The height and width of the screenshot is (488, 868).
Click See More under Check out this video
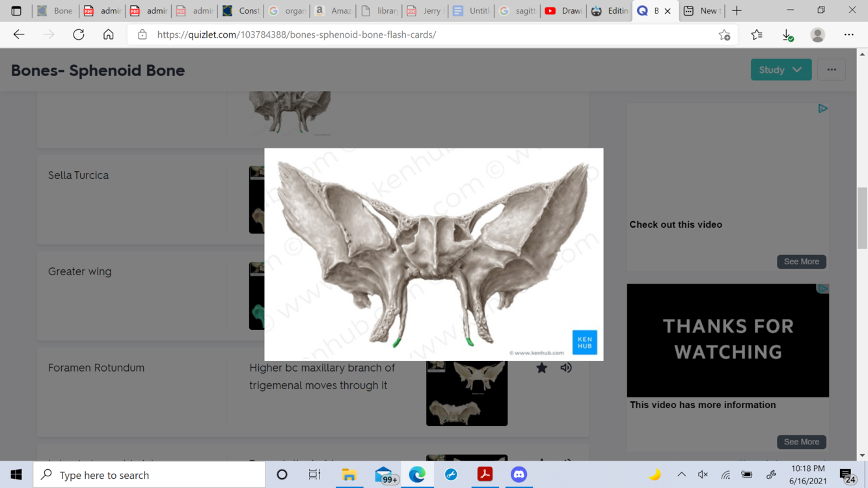[801, 262]
